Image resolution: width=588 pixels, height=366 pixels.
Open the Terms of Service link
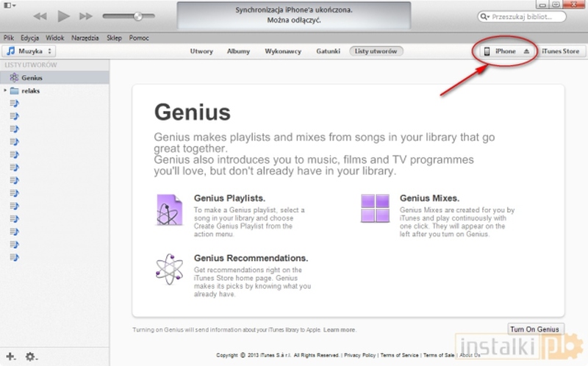[399, 355]
